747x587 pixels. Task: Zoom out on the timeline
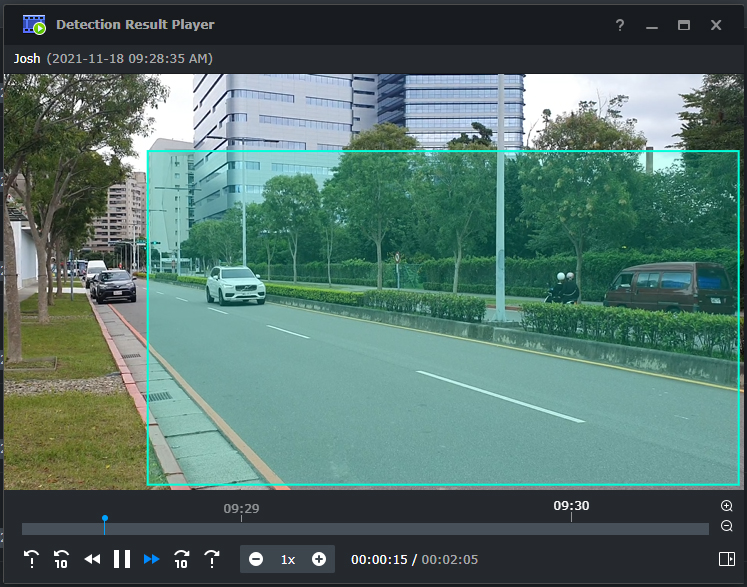727,526
